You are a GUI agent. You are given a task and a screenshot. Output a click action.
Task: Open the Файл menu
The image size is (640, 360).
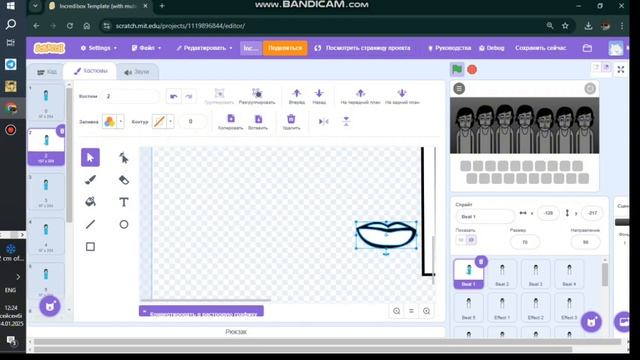point(146,48)
